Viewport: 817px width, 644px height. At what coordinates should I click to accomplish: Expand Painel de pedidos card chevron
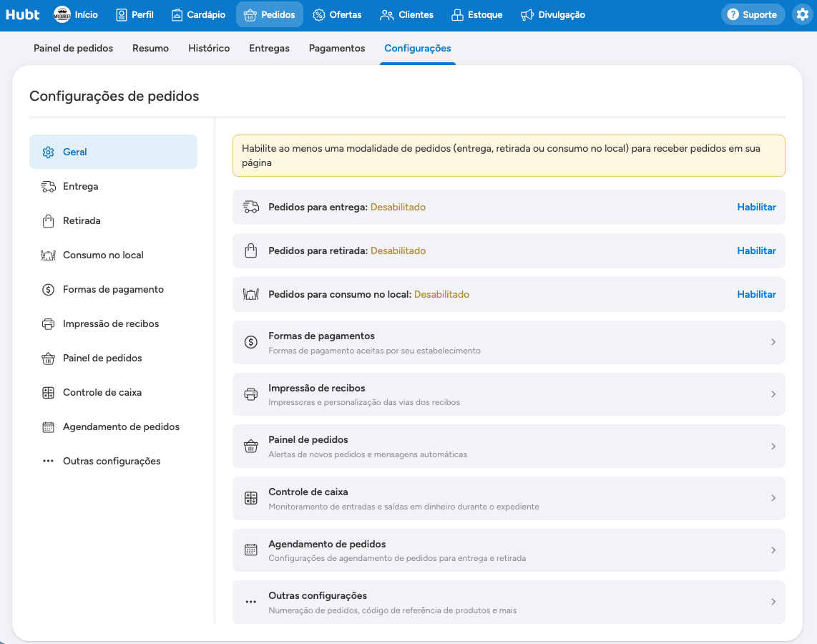(x=773, y=447)
